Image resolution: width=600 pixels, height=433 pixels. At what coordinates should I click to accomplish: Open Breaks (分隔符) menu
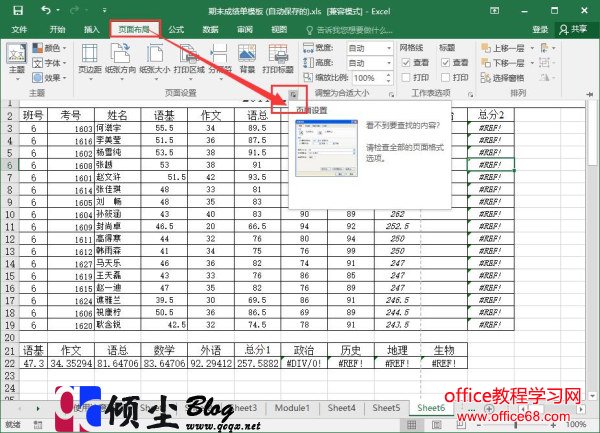220,61
